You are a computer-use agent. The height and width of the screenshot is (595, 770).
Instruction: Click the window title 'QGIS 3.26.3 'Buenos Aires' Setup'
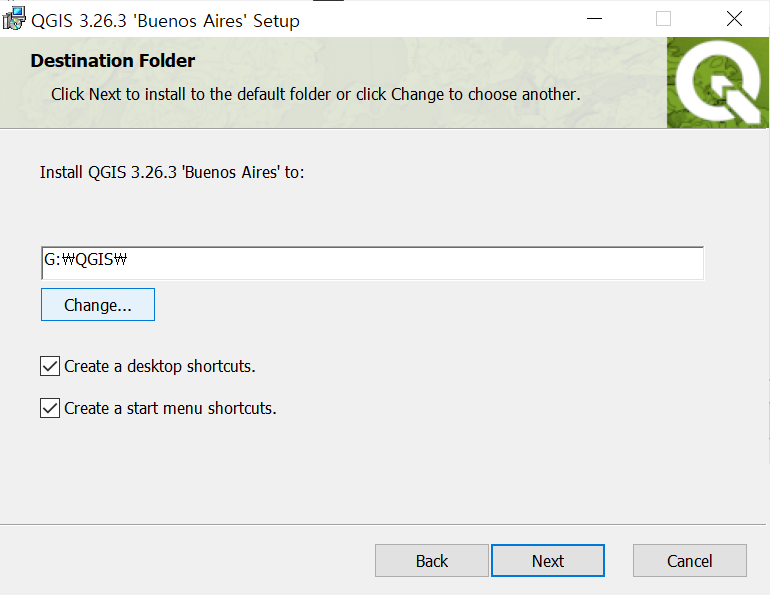click(165, 21)
